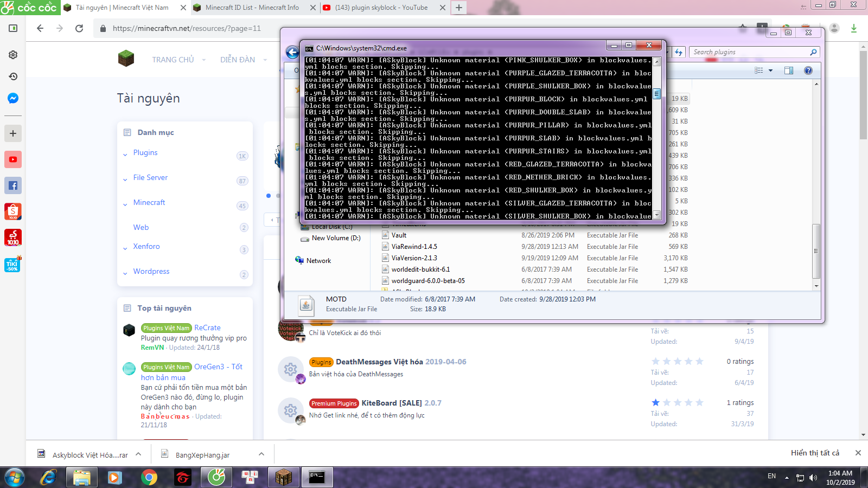This screenshot has height=488, width=868.
Task: Click the Windows Start orb
Action: [x=15, y=477]
